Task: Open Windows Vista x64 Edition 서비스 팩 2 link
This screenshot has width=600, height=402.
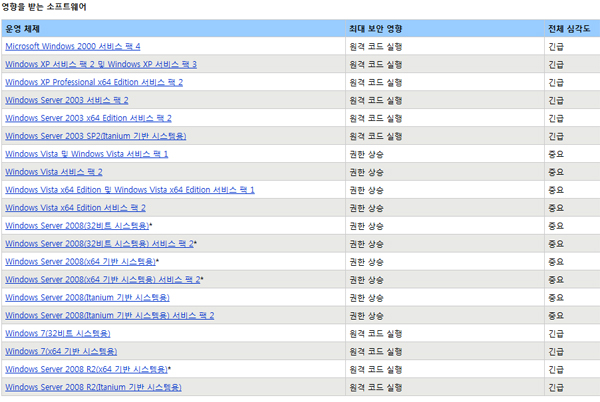Action: coord(75,208)
